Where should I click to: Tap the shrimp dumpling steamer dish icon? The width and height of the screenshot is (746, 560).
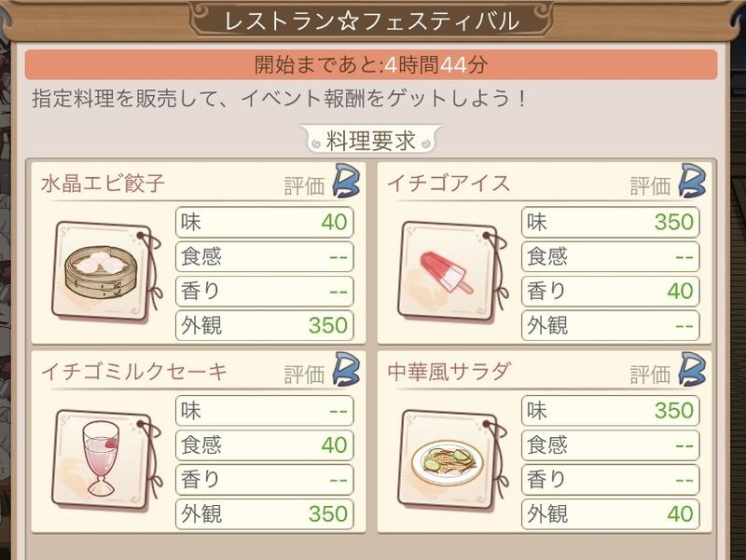tap(101, 271)
